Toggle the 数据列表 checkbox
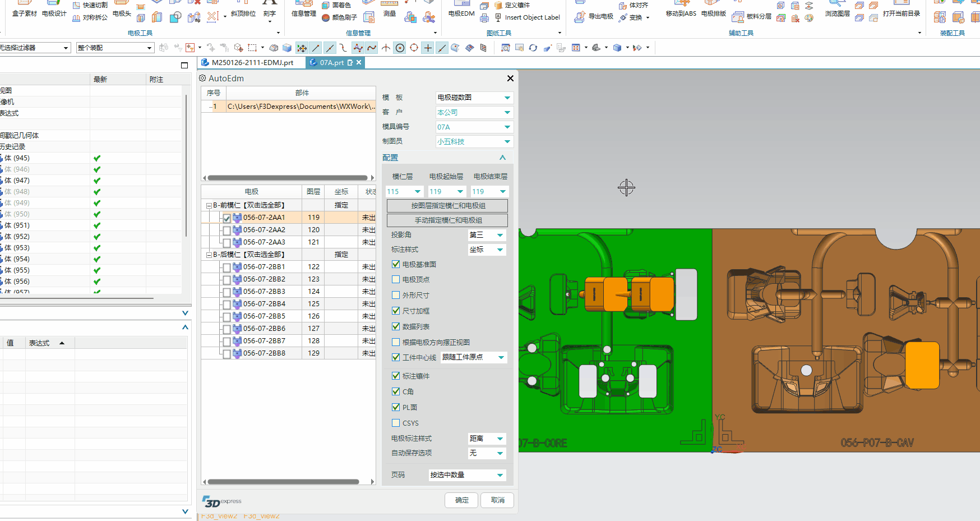This screenshot has width=980, height=521. click(x=396, y=326)
